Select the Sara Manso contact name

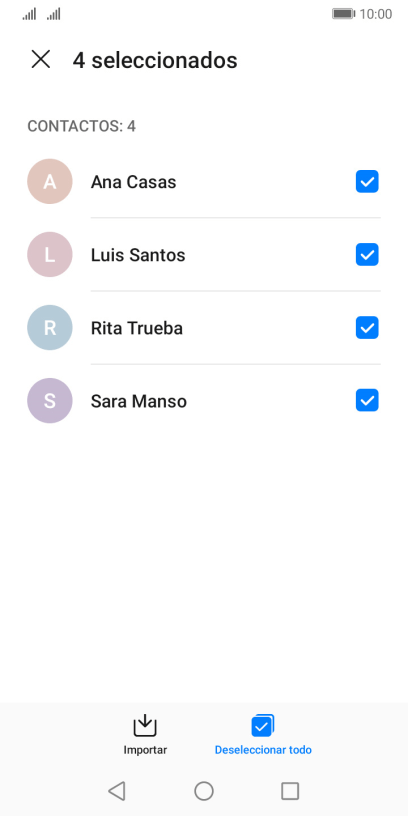tap(139, 401)
